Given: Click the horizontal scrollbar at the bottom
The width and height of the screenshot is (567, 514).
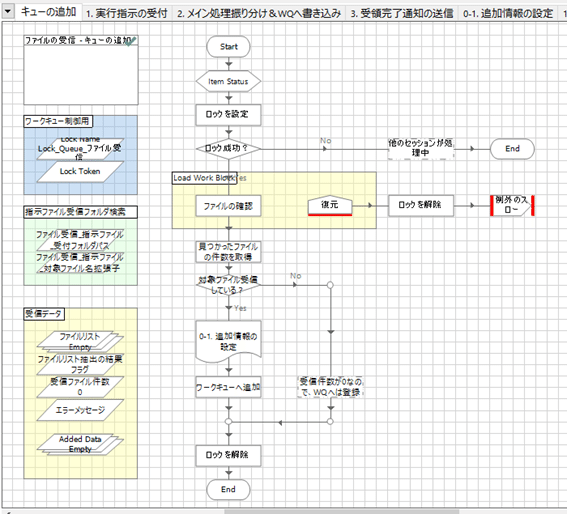Looking at the screenshot, I should tap(341, 511).
